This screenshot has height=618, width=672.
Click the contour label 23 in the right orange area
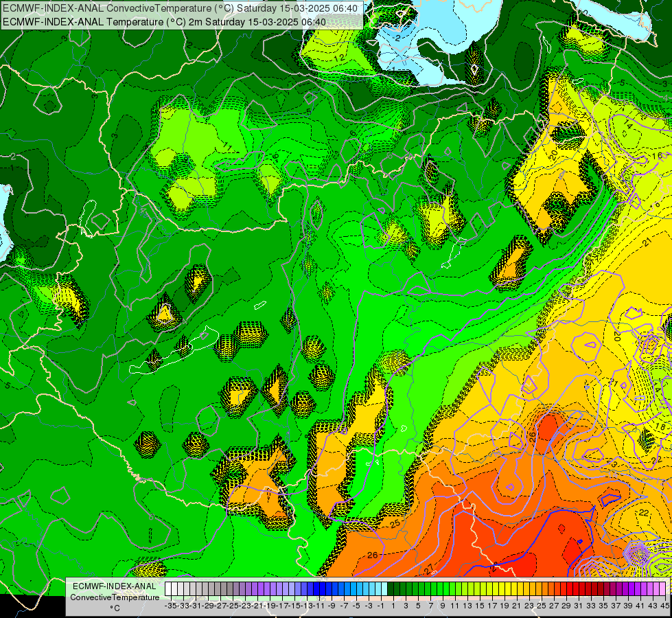point(612,464)
